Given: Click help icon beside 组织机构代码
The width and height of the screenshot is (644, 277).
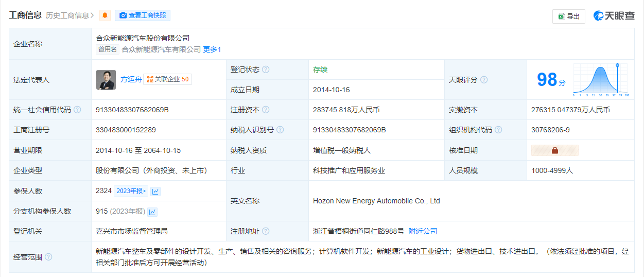Looking at the screenshot, I should point(498,130).
